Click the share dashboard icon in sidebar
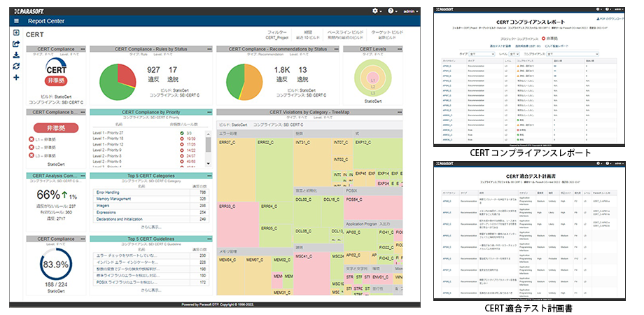This screenshot has width=644, height=315. [16, 44]
